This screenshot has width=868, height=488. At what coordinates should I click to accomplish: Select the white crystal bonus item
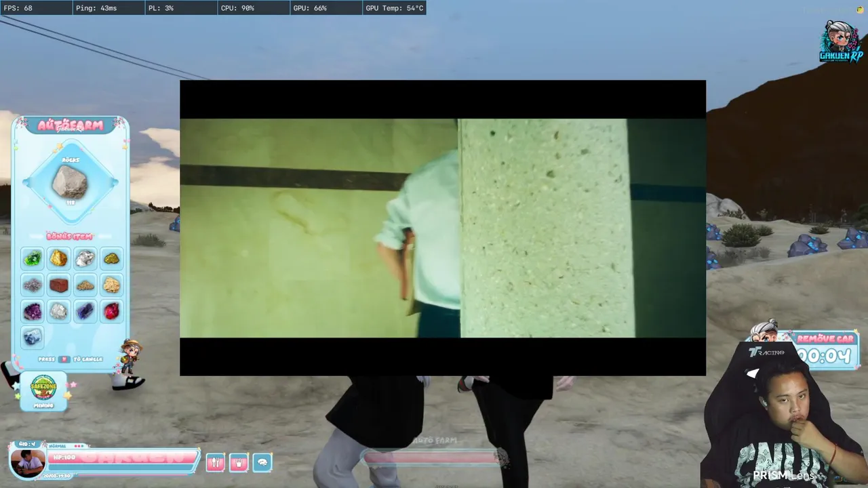pos(59,311)
